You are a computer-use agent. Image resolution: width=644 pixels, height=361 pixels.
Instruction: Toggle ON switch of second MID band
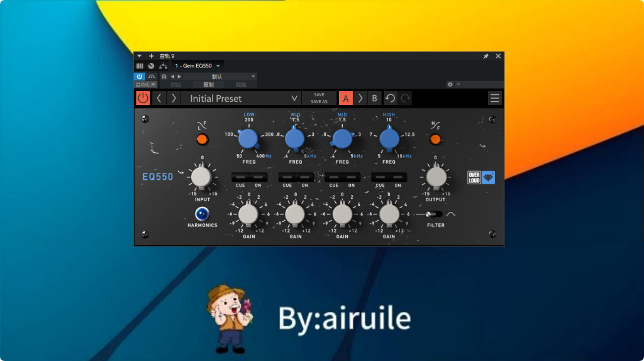pos(352,177)
